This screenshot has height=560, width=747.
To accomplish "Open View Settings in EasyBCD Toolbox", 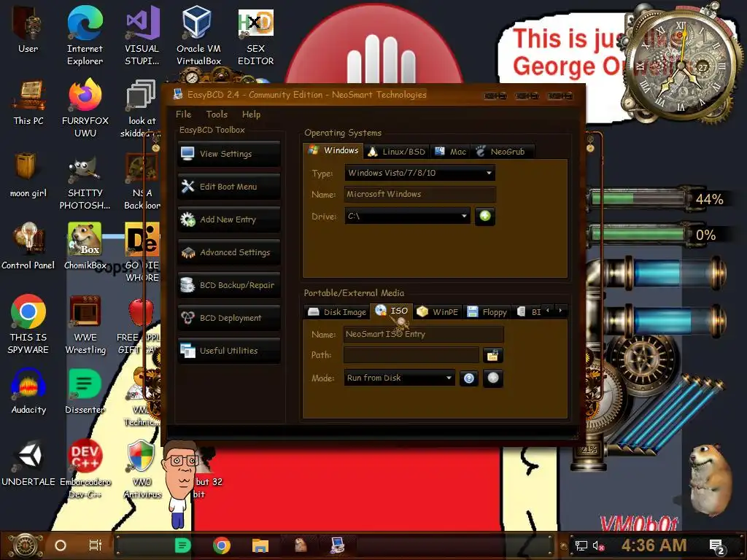I will click(228, 154).
